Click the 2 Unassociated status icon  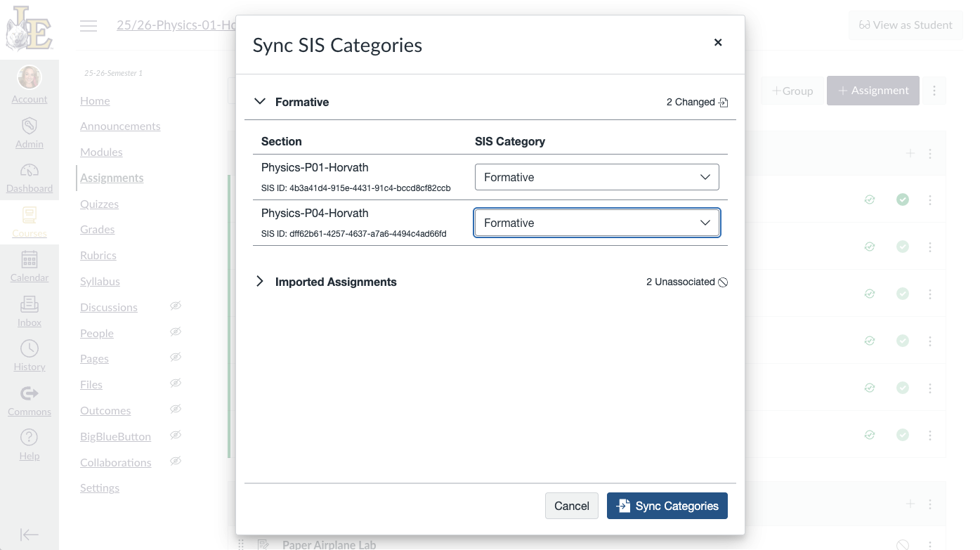(x=723, y=282)
